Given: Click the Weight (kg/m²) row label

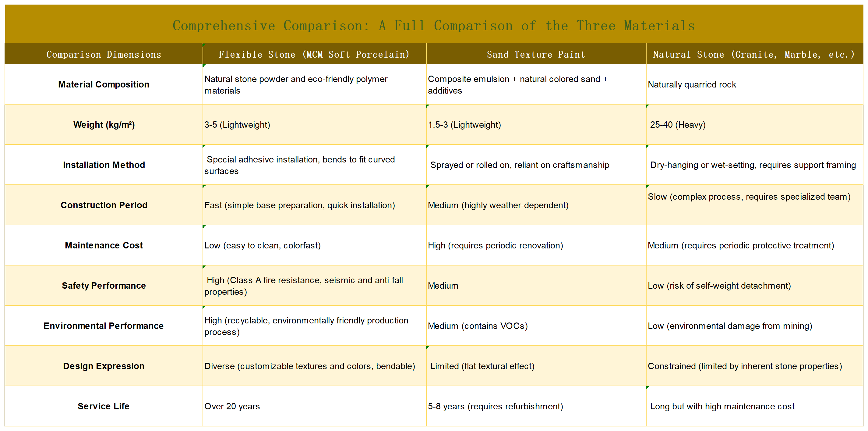Looking at the screenshot, I should click(104, 124).
